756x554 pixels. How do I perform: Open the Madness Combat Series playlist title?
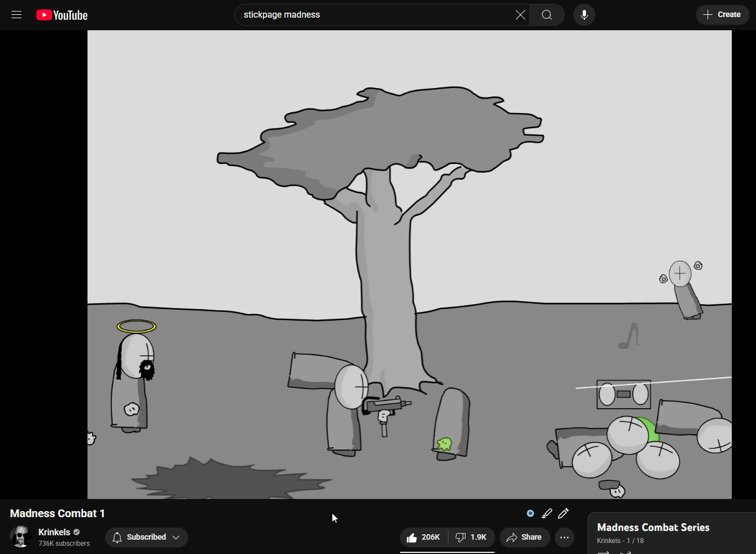(653, 528)
